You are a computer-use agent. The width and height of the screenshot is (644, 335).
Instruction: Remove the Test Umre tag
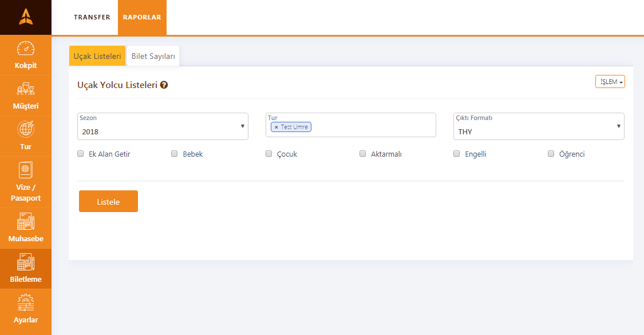276,127
